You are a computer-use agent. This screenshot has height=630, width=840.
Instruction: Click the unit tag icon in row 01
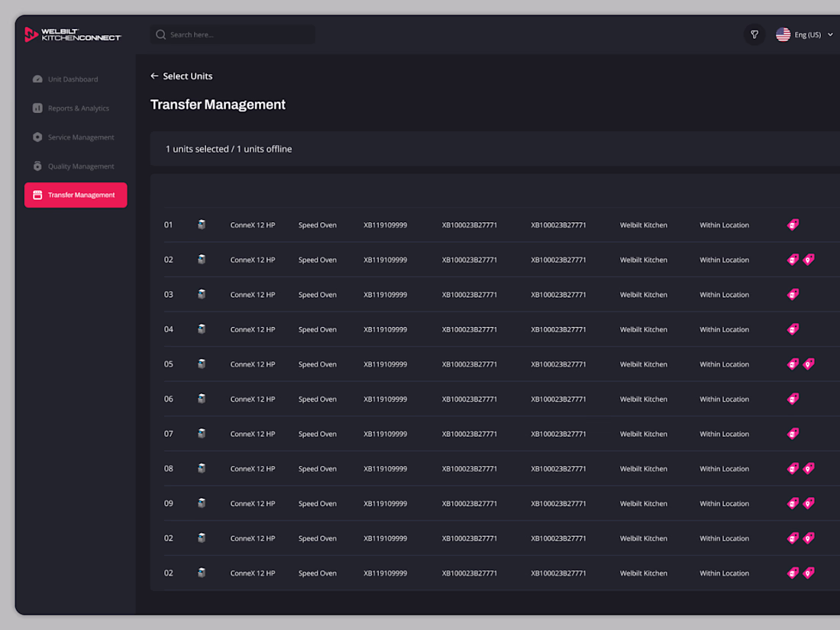point(793,225)
